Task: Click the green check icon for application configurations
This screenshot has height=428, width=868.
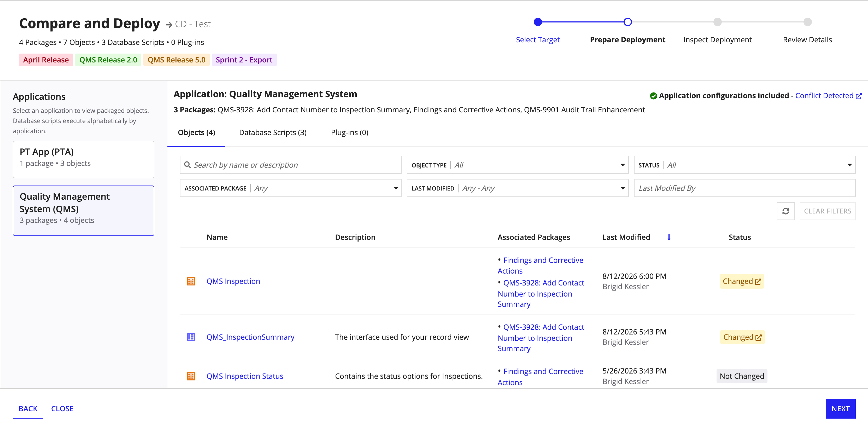Action: 653,96
